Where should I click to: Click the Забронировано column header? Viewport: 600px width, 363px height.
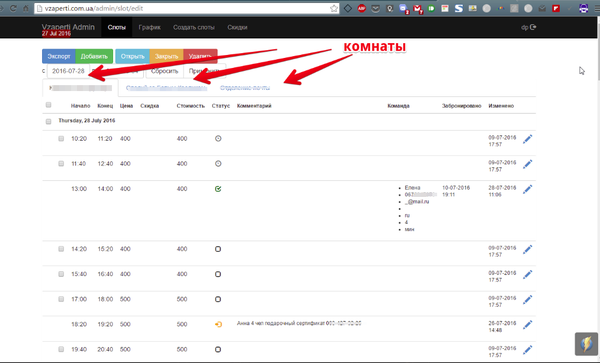461,106
